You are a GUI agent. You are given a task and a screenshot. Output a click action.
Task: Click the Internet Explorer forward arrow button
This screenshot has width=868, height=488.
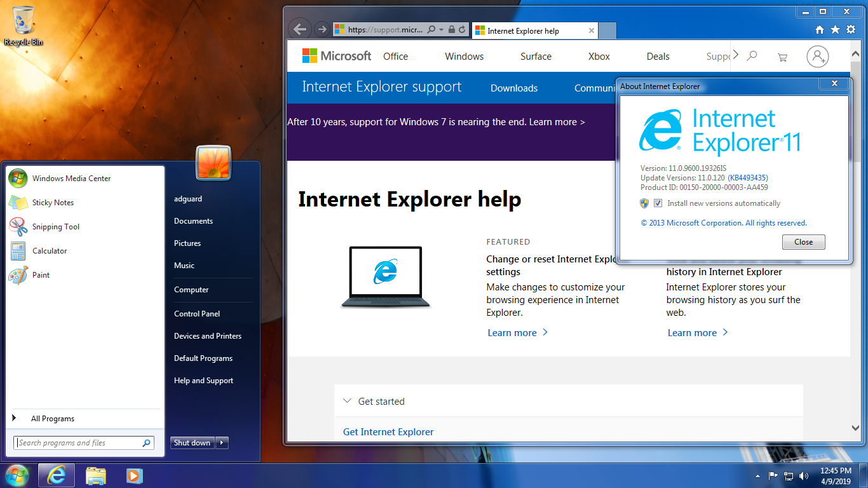(x=322, y=29)
